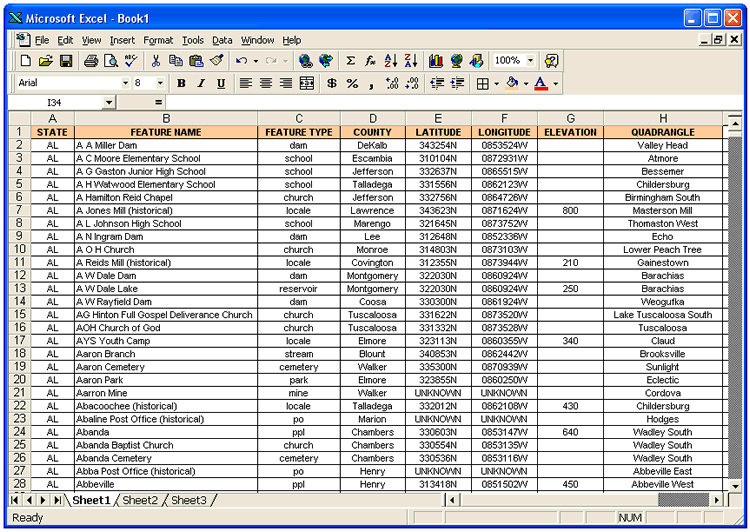
Task: Expand the Fill Color dropdown arrow
Action: coord(526,84)
